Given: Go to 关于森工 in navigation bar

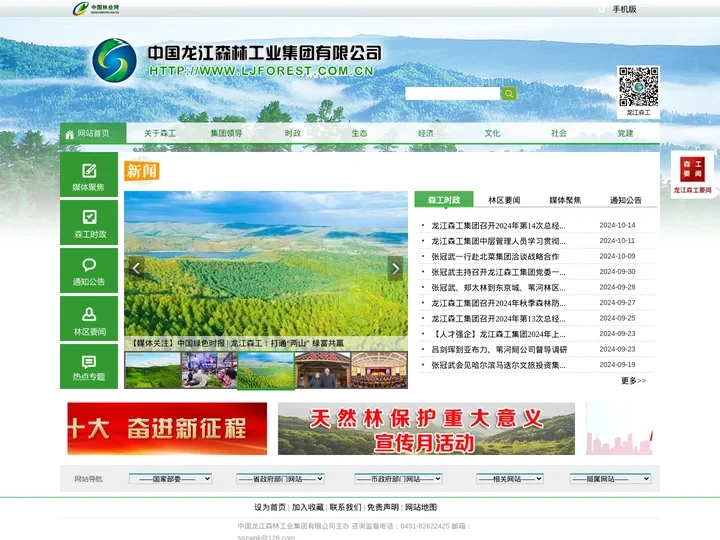Looking at the screenshot, I should tap(160, 133).
